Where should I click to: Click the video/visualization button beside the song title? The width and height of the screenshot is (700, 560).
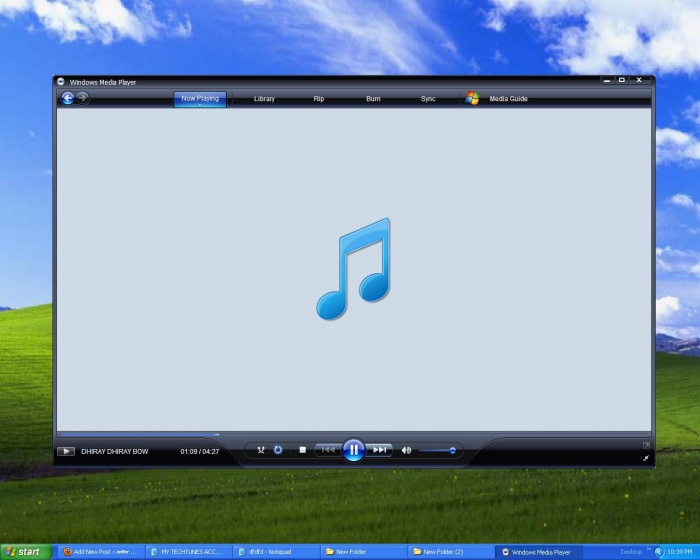click(x=66, y=451)
